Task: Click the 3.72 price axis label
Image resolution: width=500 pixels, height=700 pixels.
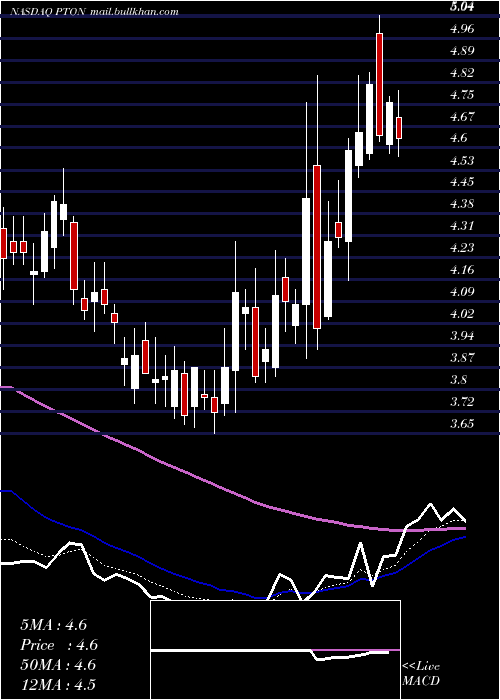Action: coord(462,402)
